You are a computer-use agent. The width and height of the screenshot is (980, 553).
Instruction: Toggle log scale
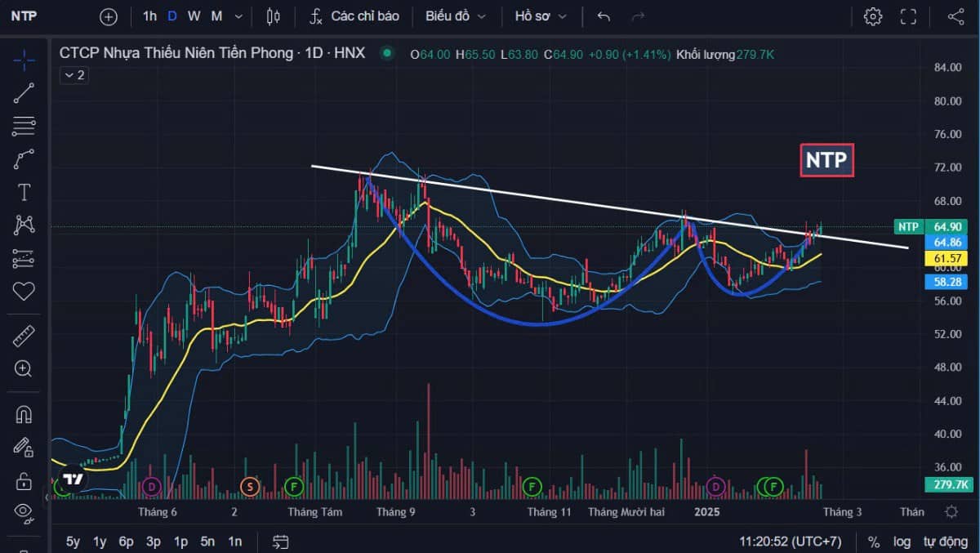(x=902, y=542)
